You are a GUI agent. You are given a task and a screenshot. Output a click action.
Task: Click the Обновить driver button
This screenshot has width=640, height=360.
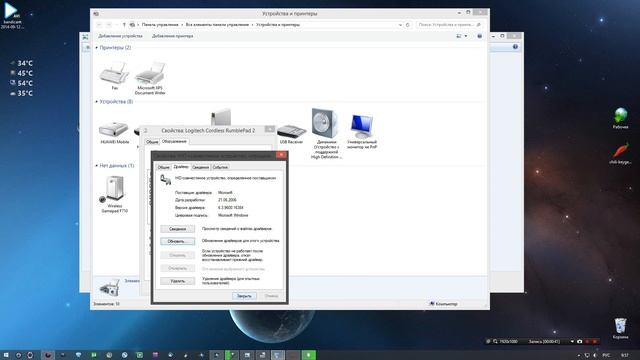tap(178, 241)
